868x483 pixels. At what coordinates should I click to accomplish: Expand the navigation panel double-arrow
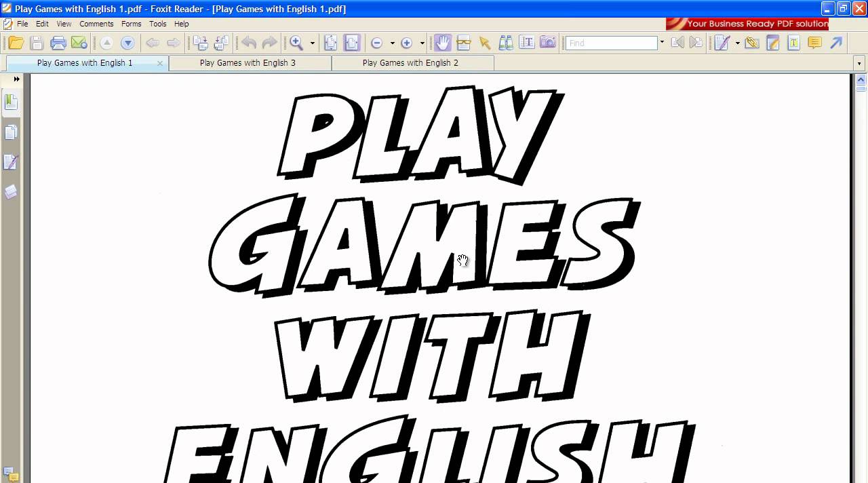[x=16, y=79]
